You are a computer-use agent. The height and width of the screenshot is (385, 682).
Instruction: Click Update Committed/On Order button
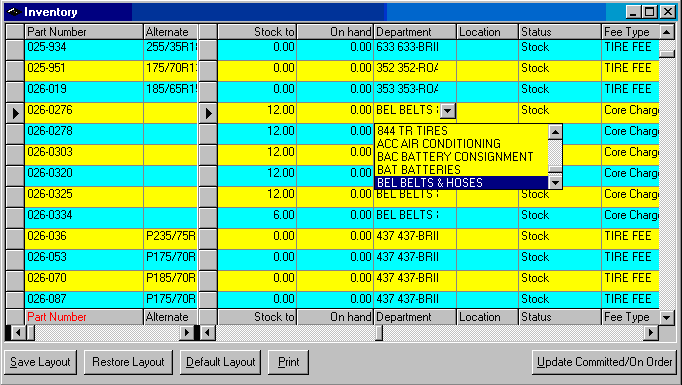point(605,362)
